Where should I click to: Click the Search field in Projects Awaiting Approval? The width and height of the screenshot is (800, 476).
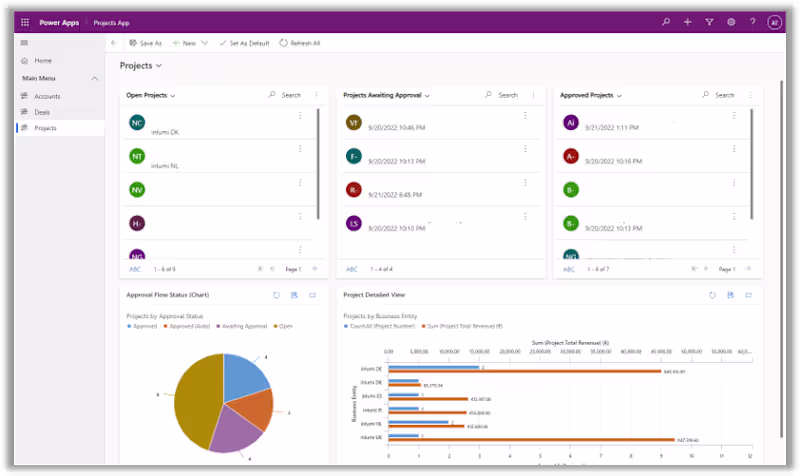pyautogui.click(x=501, y=95)
